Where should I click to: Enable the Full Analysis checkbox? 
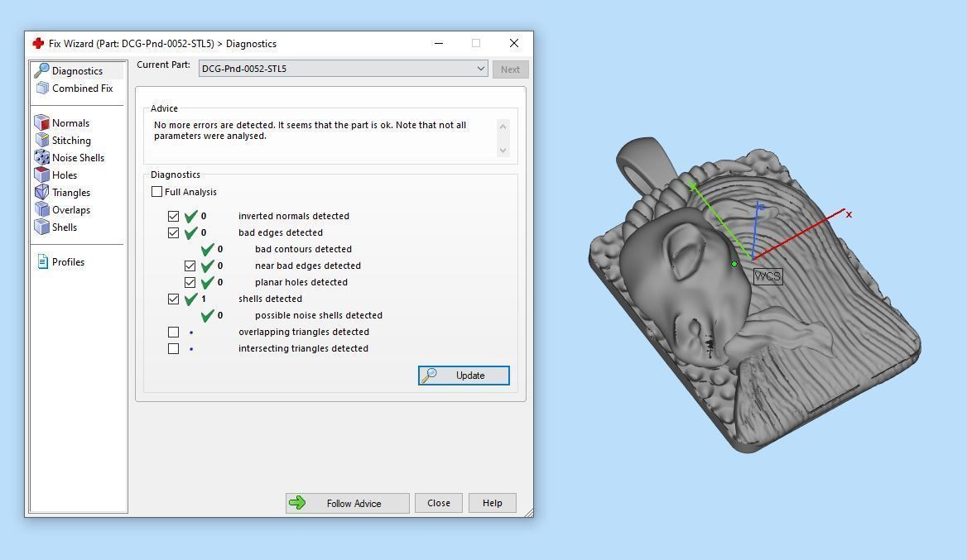[156, 192]
